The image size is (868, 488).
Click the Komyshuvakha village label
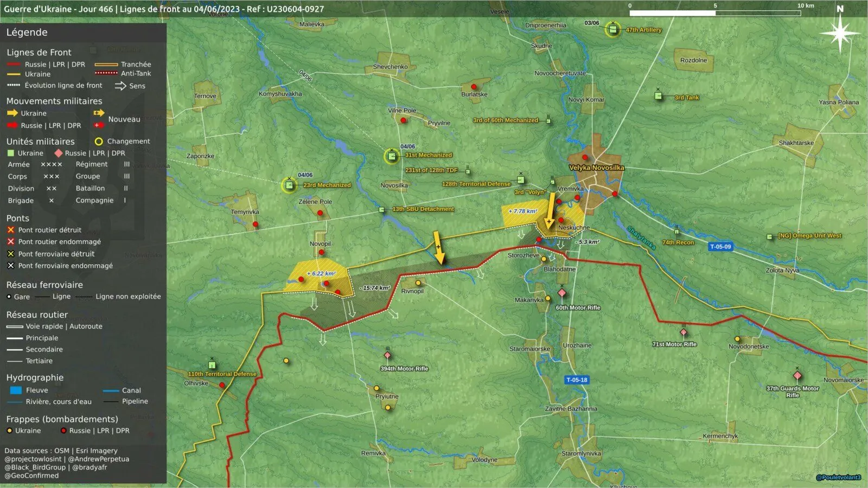[x=280, y=94]
